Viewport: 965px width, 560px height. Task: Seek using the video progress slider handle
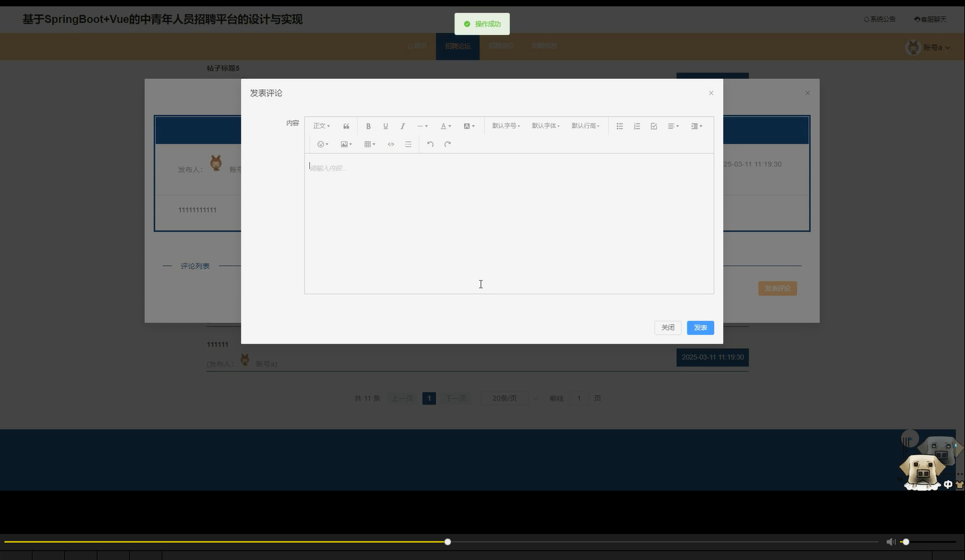447,542
